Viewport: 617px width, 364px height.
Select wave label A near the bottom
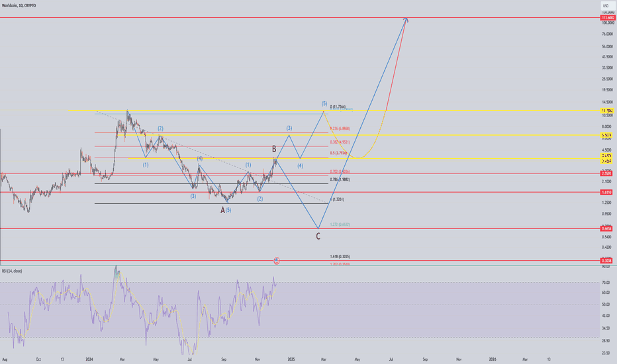(x=222, y=210)
